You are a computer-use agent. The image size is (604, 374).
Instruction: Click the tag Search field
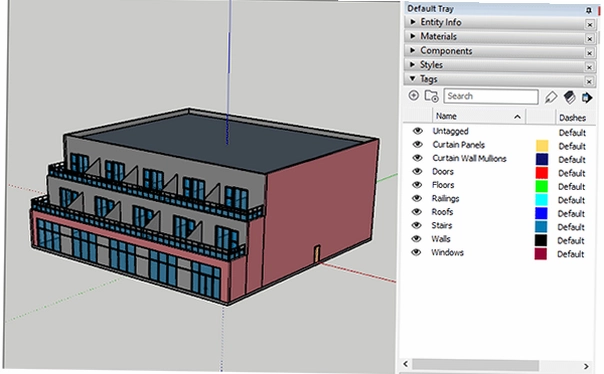491,96
